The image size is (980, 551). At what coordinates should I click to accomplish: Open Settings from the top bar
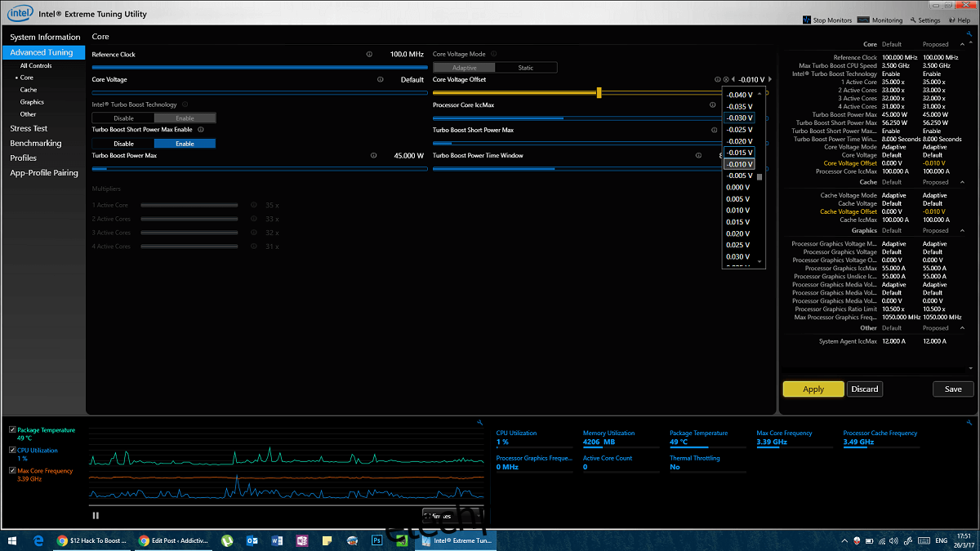coord(925,20)
